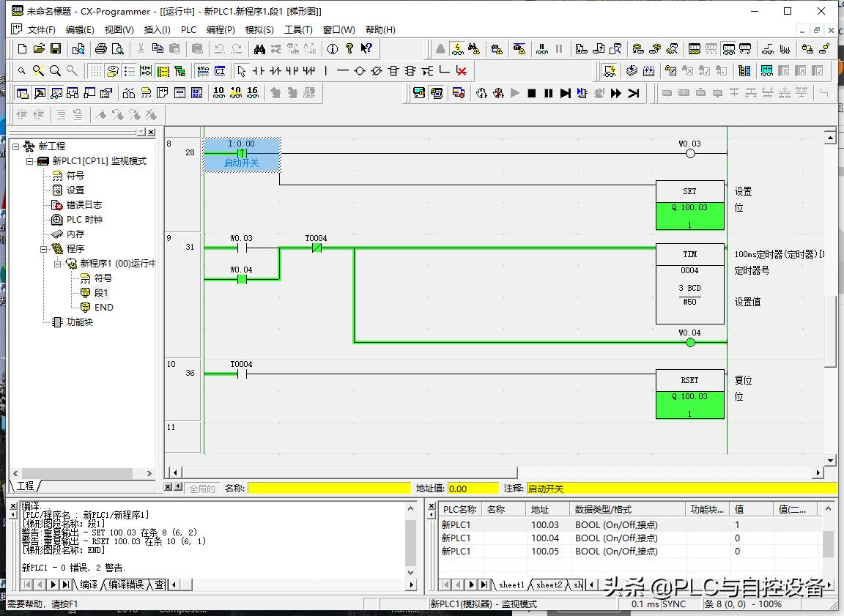Delete connecting line with red X tool

(462, 71)
